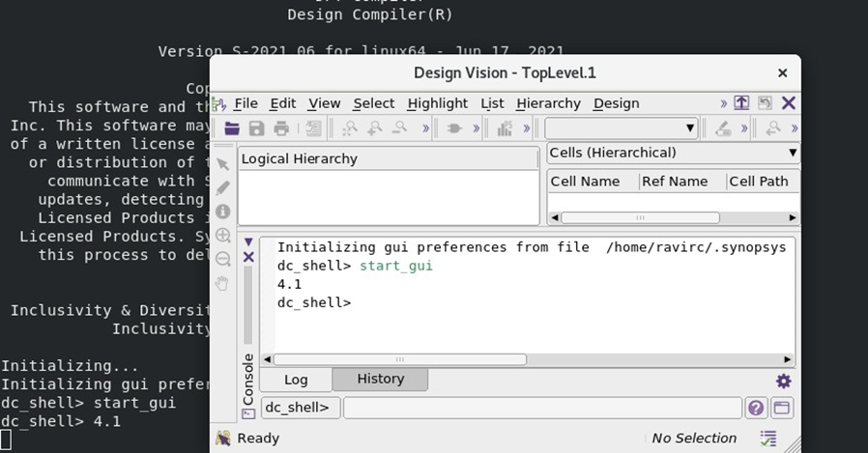Click the Cell Name column header

[x=585, y=182]
